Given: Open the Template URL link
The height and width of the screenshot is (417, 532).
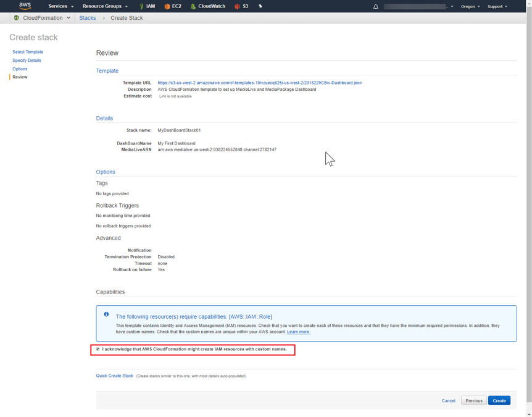Looking at the screenshot, I should pyautogui.click(x=260, y=83).
